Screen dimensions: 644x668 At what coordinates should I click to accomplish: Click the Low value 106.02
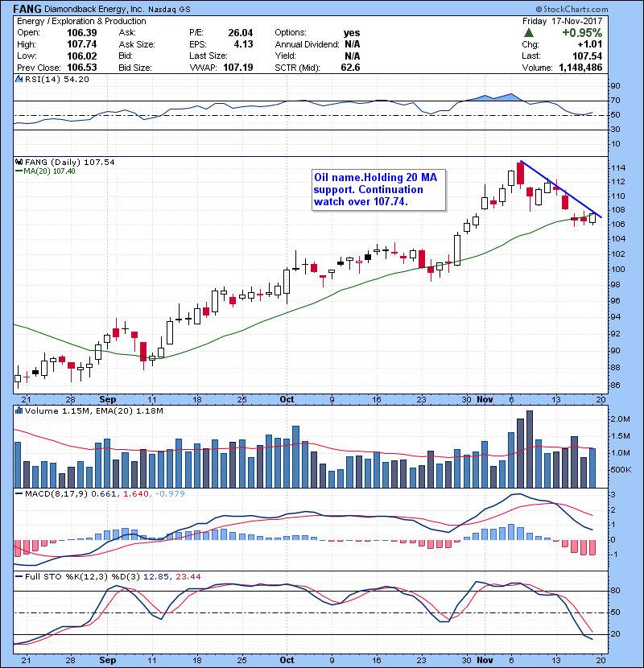[x=82, y=56]
